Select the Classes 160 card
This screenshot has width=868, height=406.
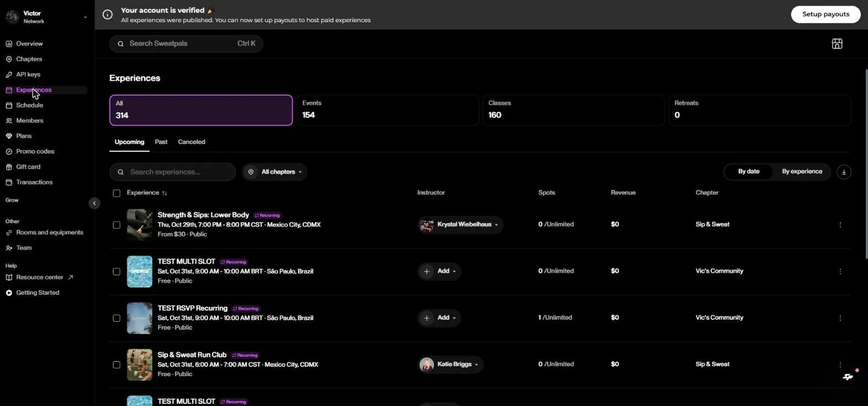pos(573,110)
